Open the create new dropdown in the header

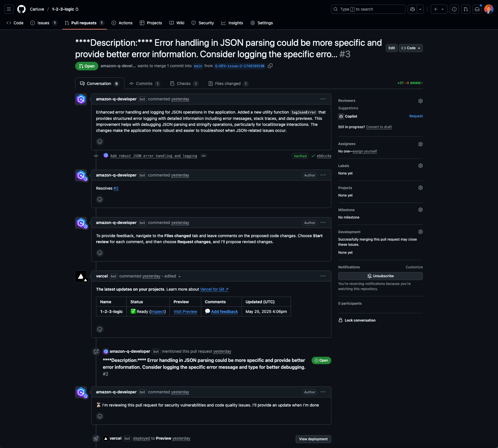click(x=439, y=9)
